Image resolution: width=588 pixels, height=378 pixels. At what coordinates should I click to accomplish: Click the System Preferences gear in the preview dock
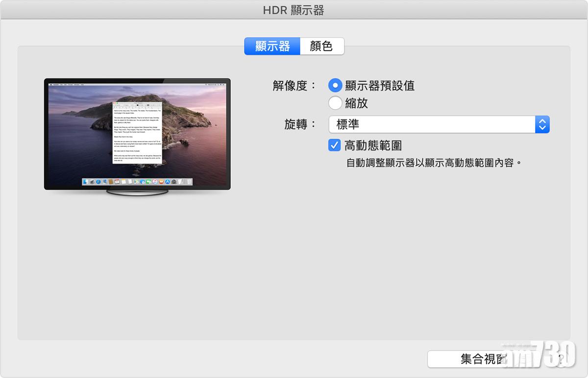pos(173,182)
